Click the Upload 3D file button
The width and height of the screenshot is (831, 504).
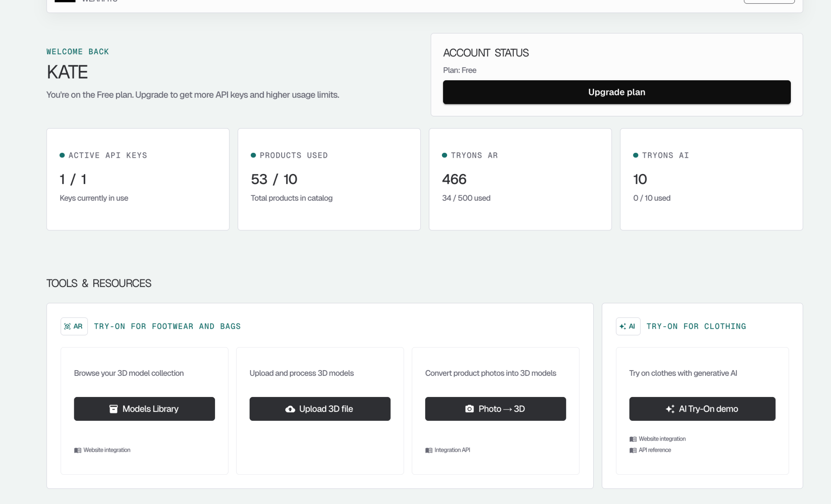pyautogui.click(x=320, y=409)
